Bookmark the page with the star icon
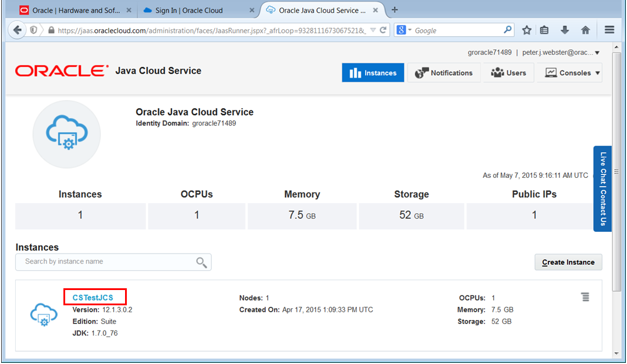The height and width of the screenshot is (364, 627). point(527,30)
